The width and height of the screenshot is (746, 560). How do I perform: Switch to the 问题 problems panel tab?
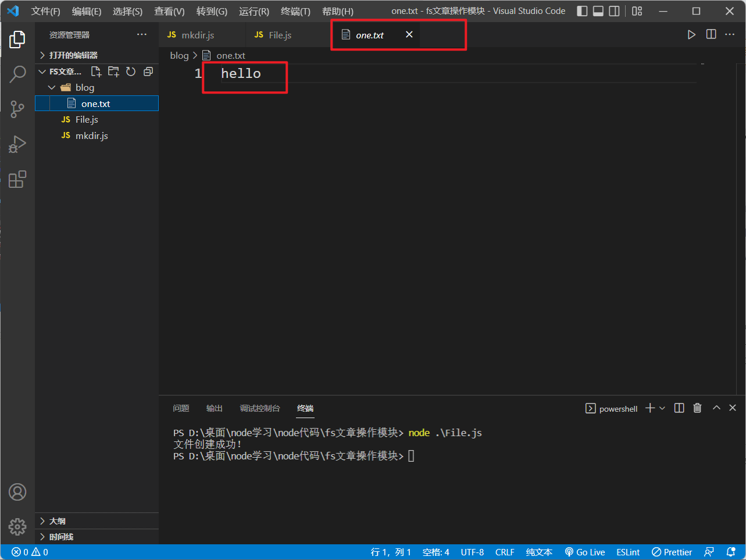[x=181, y=408]
